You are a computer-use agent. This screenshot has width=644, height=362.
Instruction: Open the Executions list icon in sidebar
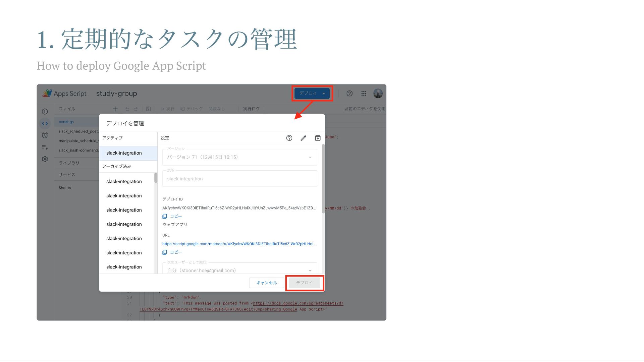tap(45, 147)
